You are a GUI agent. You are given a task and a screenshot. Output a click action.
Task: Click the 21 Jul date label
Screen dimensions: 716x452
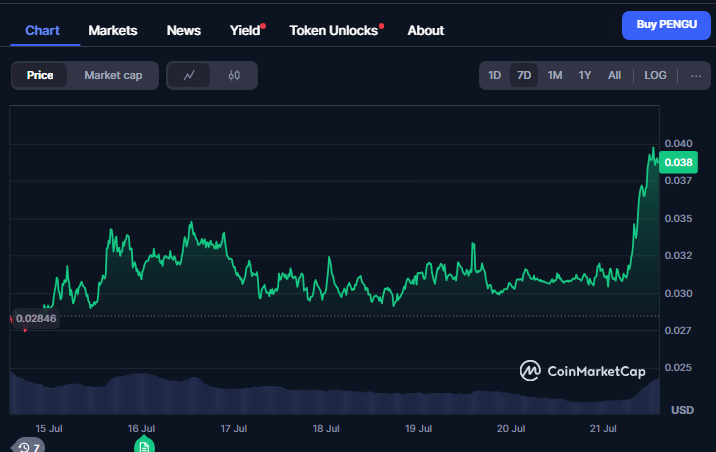[603, 429]
